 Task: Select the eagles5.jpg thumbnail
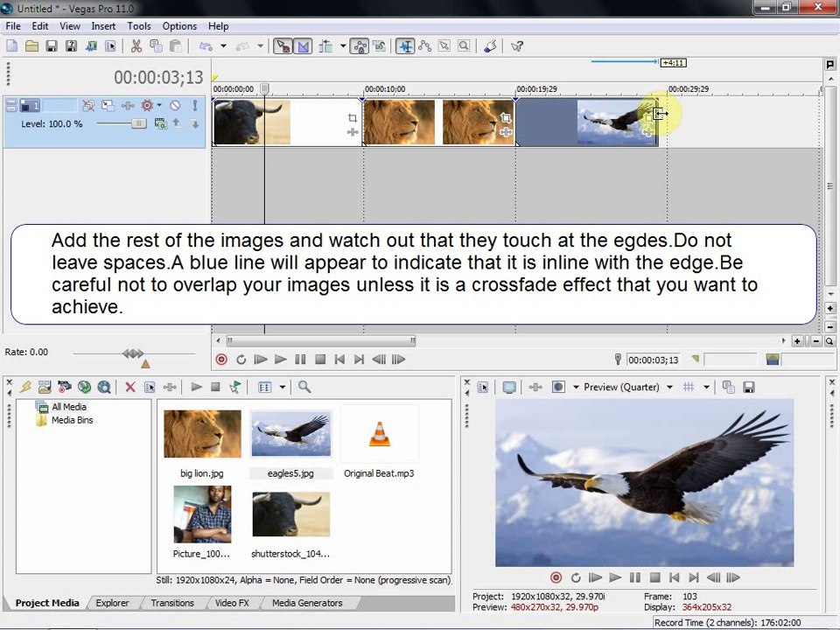[290, 433]
